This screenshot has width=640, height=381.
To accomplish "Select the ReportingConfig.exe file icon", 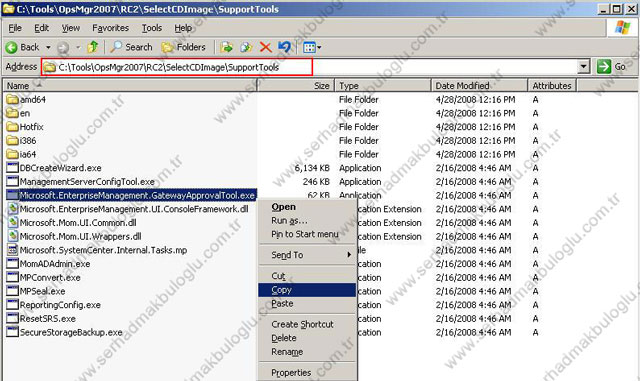I will pos(13,305).
